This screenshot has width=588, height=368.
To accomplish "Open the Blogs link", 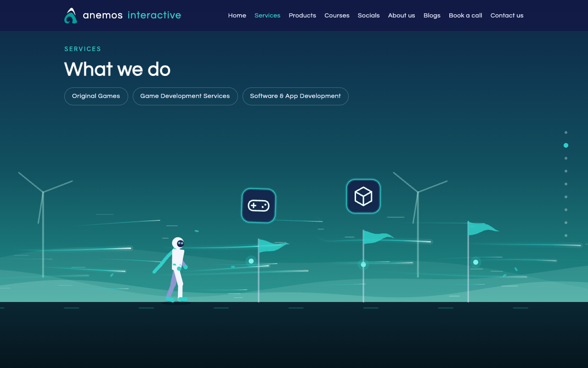I will coord(432,15).
